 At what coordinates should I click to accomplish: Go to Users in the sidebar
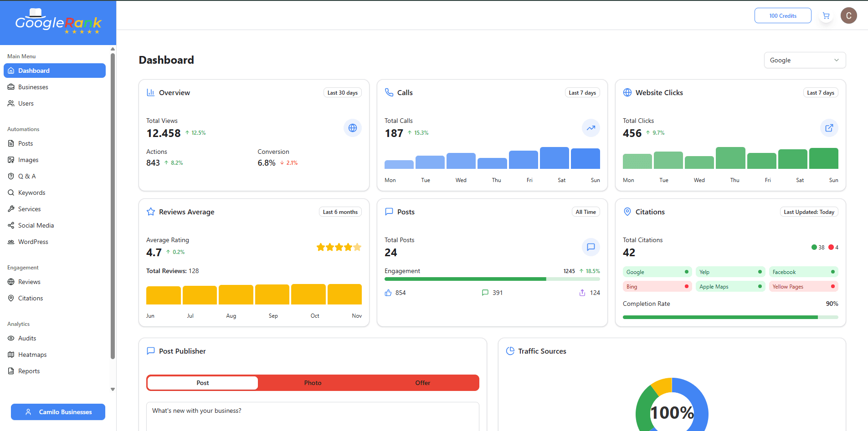tap(55, 103)
